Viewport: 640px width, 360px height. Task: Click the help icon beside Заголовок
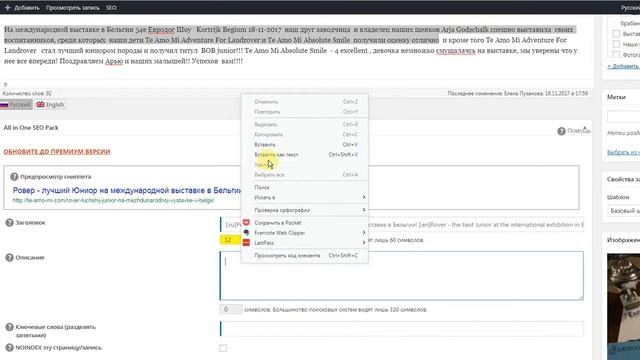click(9, 223)
